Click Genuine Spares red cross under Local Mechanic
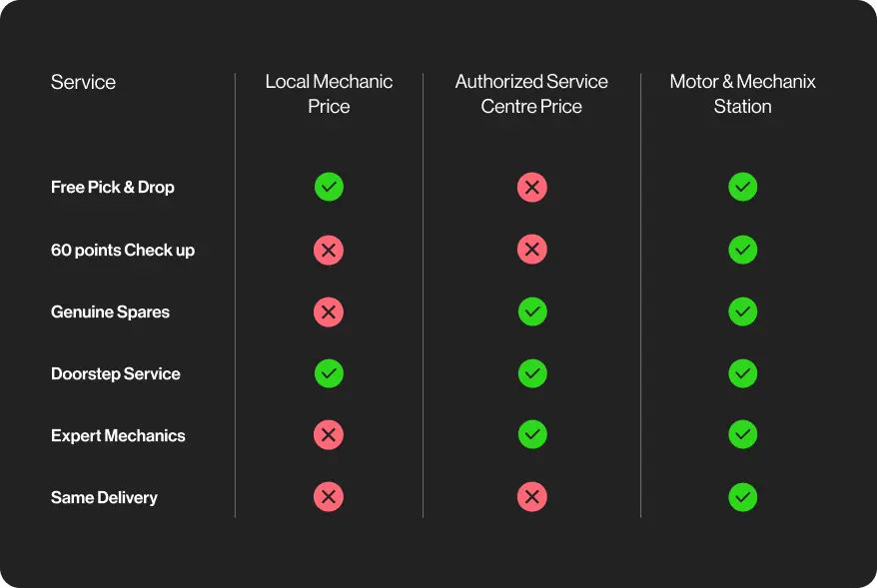Viewport: 877px width, 588px height. tap(329, 311)
